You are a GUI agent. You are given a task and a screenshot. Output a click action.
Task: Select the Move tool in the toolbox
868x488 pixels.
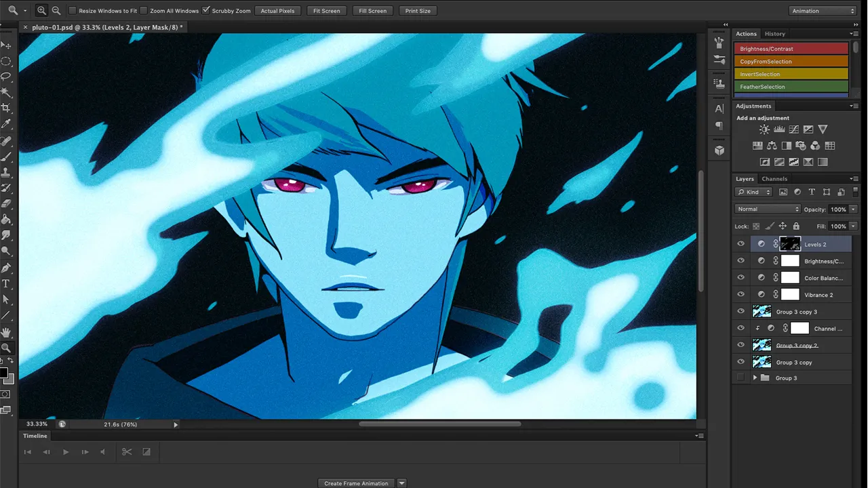point(6,45)
